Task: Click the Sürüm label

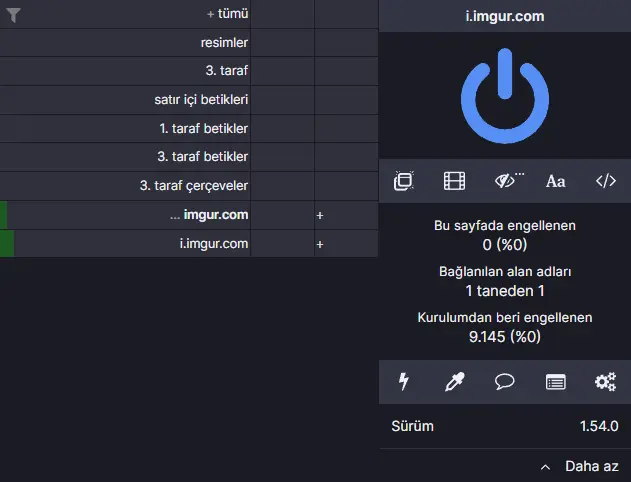Action: (412, 426)
